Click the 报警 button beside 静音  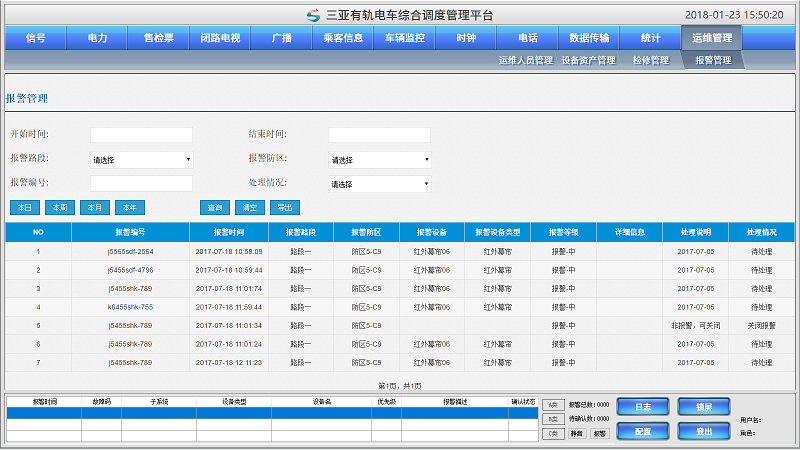[599, 434]
